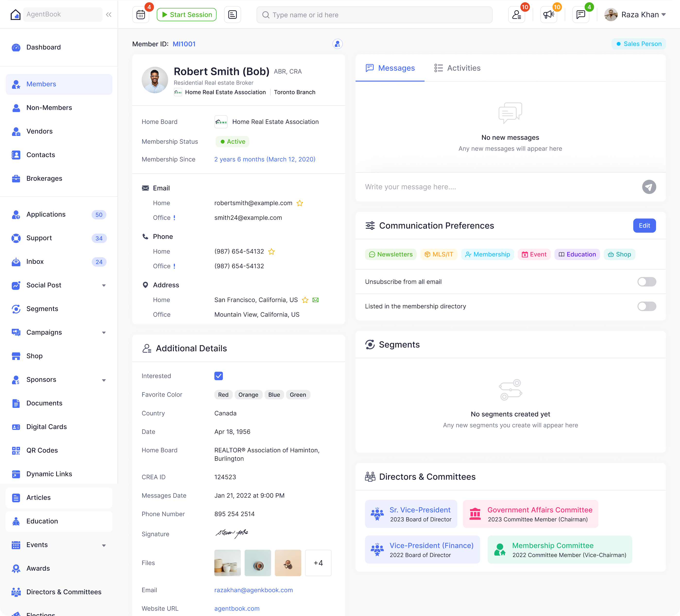Open the announcements megaphone icon
The width and height of the screenshot is (680, 616).
pyautogui.click(x=548, y=15)
